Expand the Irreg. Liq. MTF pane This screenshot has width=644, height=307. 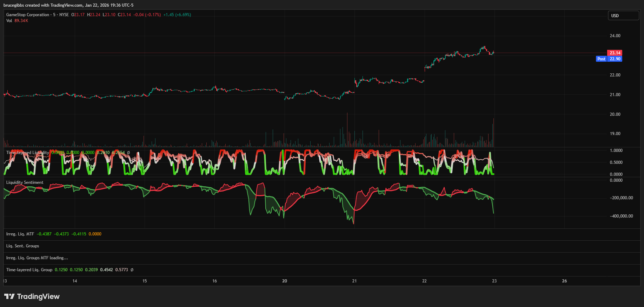(20, 234)
